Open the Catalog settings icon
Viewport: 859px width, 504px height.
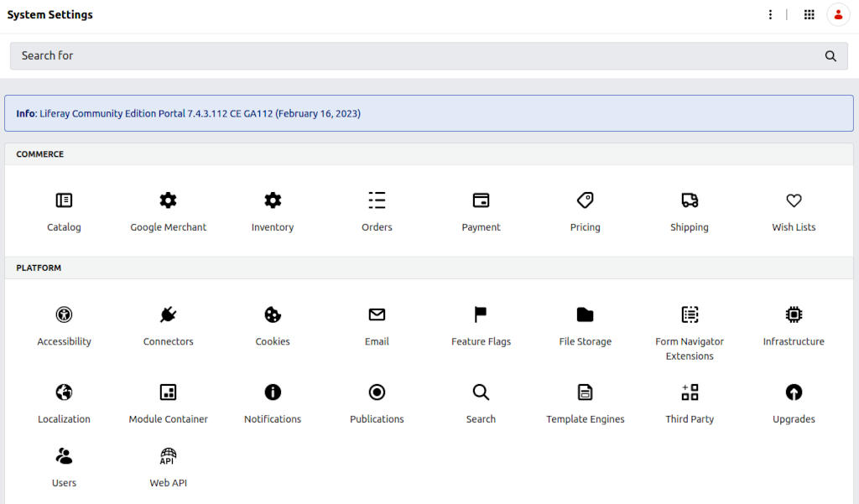pos(64,200)
